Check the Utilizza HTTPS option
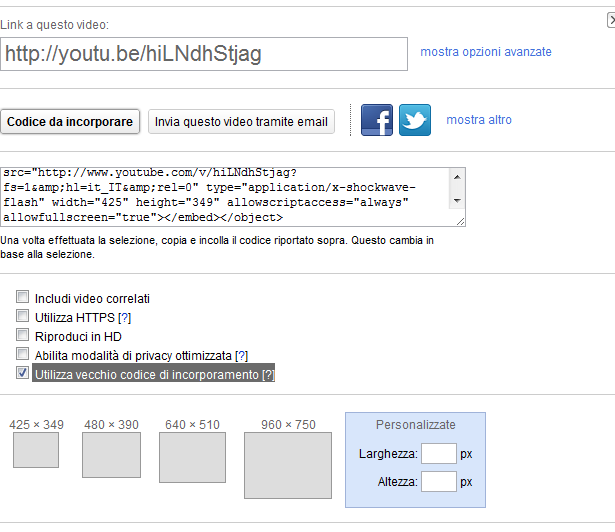Screen dimensions: 615x532 point(22,315)
